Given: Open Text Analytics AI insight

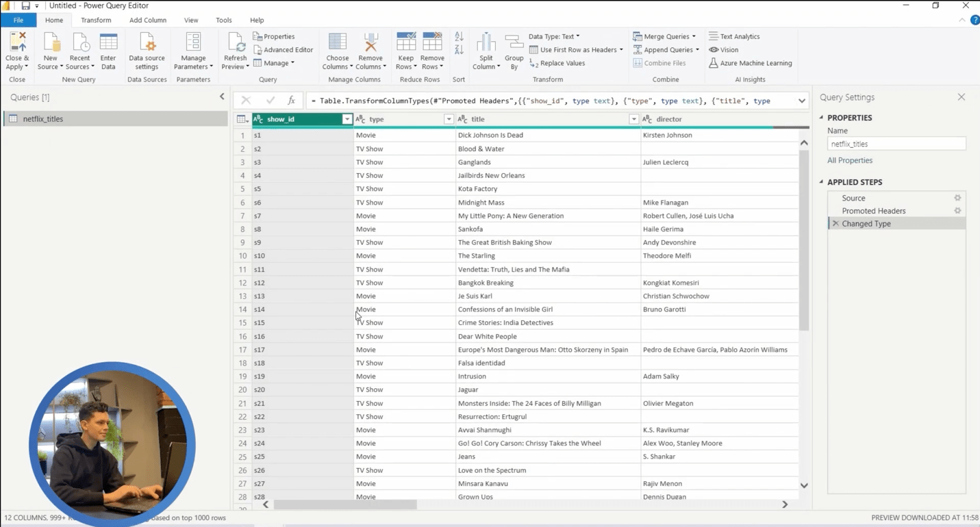Looking at the screenshot, I should [734, 36].
